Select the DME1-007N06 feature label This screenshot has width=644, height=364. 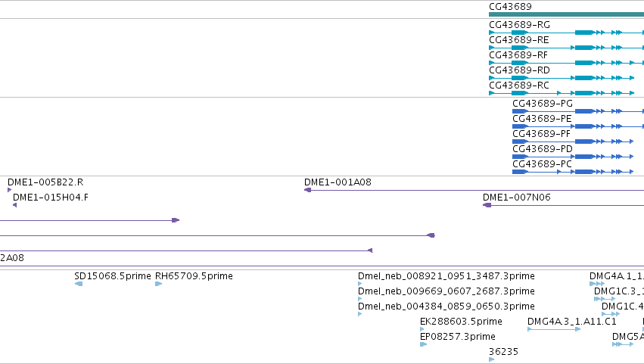pyautogui.click(x=517, y=198)
